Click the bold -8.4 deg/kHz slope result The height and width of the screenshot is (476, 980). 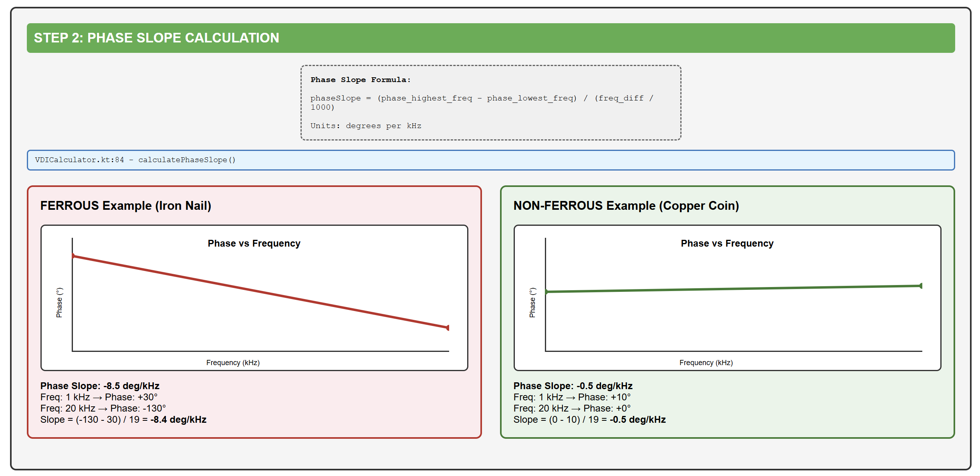click(x=178, y=420)
